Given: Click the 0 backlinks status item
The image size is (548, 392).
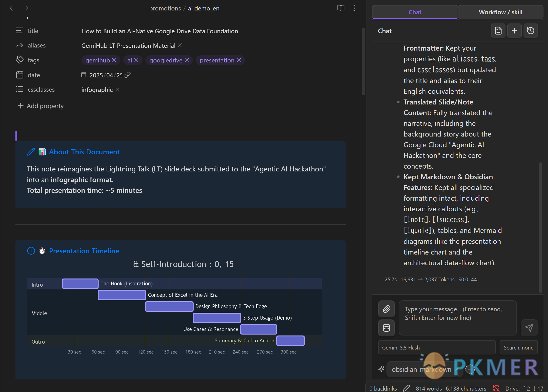Looking at the screenshot, I should 383,388.
